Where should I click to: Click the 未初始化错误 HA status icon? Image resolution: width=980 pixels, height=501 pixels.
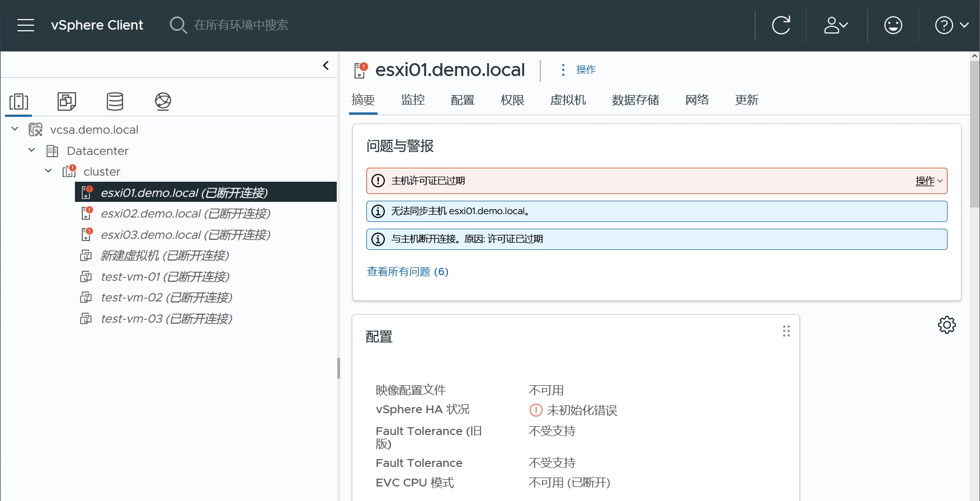click(x=536, y=410)
